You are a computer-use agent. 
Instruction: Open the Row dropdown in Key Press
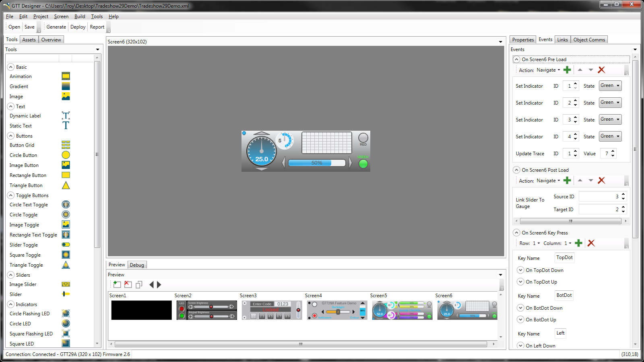pyautogui.click(x=536, y=243)
